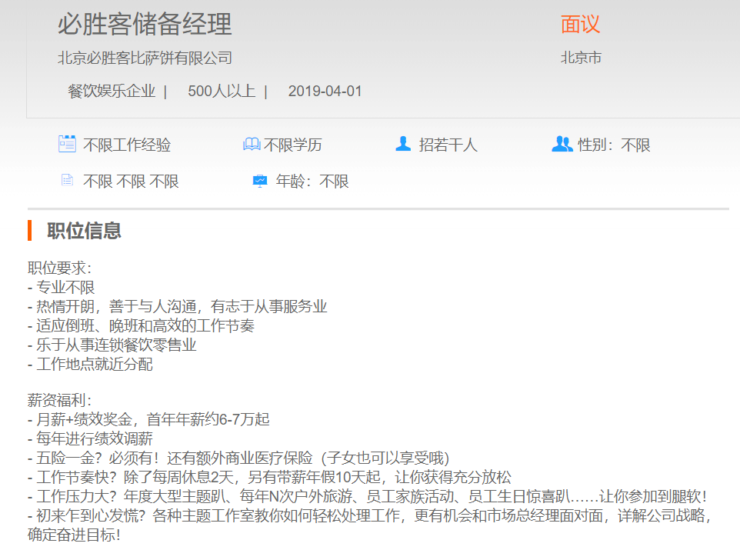The width and height of the screenshot is (740, 560).
Task: Click the 不限工作经验 label
Action: coord(127,145)
